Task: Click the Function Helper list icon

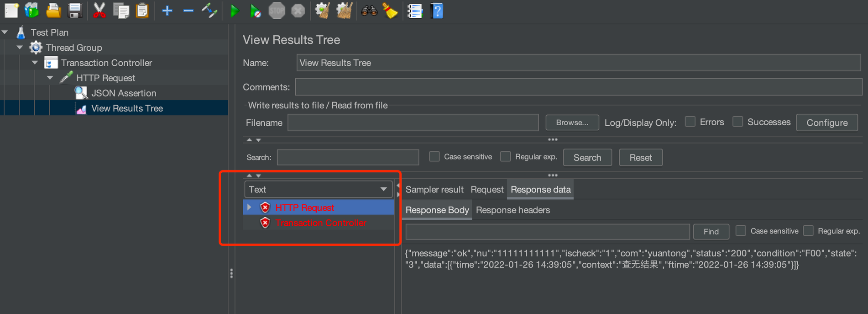Action: pos(414,11)
